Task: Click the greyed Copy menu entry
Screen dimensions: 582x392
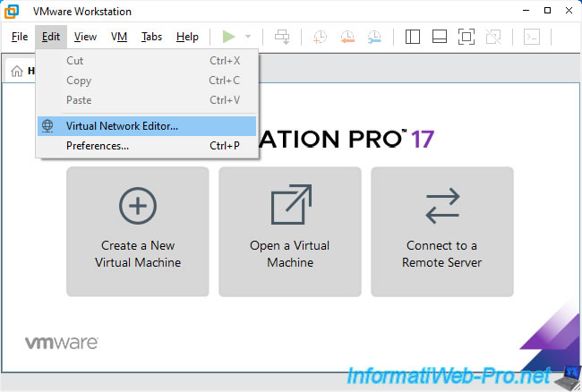Action: (x=147, y=81)
